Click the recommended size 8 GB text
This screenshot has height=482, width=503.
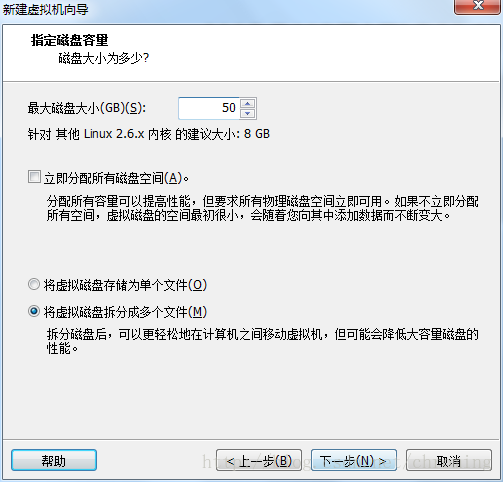[x=257, y=134]
